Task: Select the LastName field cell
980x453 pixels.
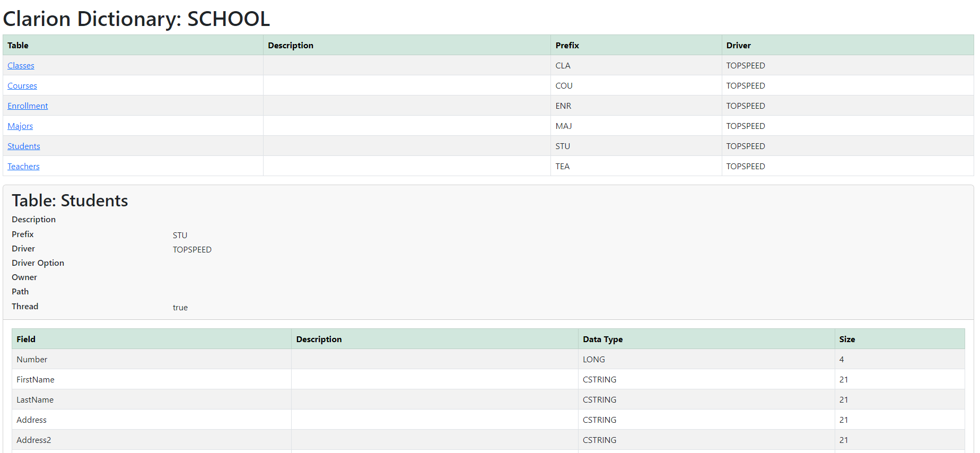Action: pos(35,400)
